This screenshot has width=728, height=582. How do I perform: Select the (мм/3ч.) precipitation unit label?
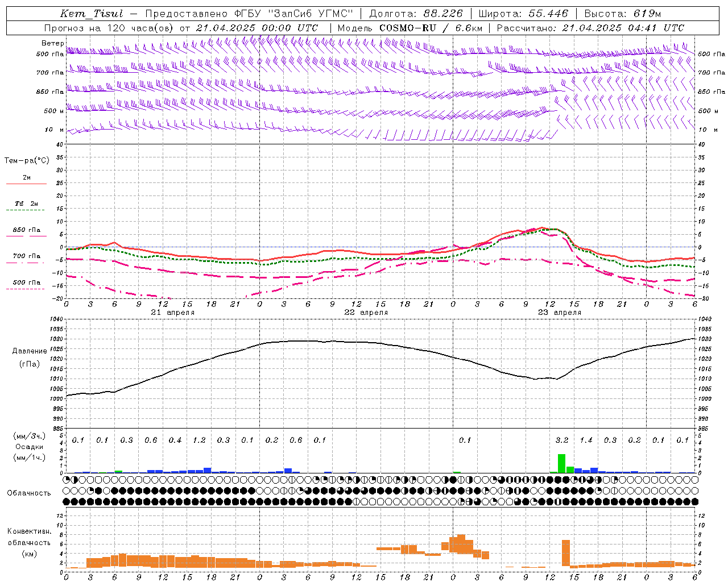pyautogui.click(x=29, y=436)
